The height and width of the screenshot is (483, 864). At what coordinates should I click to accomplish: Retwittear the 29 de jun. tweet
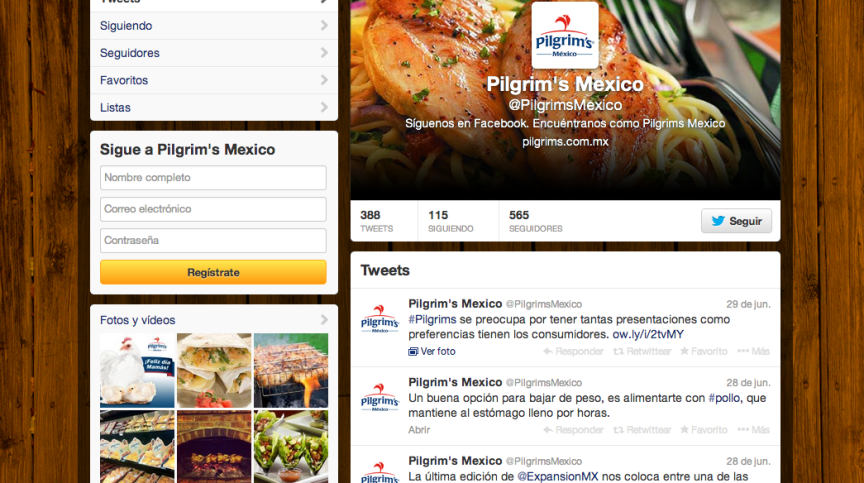642,351
